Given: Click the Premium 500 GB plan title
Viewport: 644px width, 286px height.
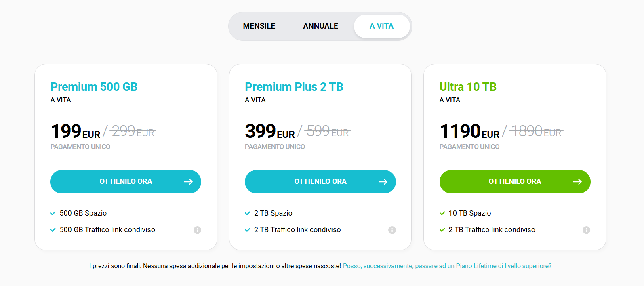Looking at the screenshot, I should click(x=94, y=87).
